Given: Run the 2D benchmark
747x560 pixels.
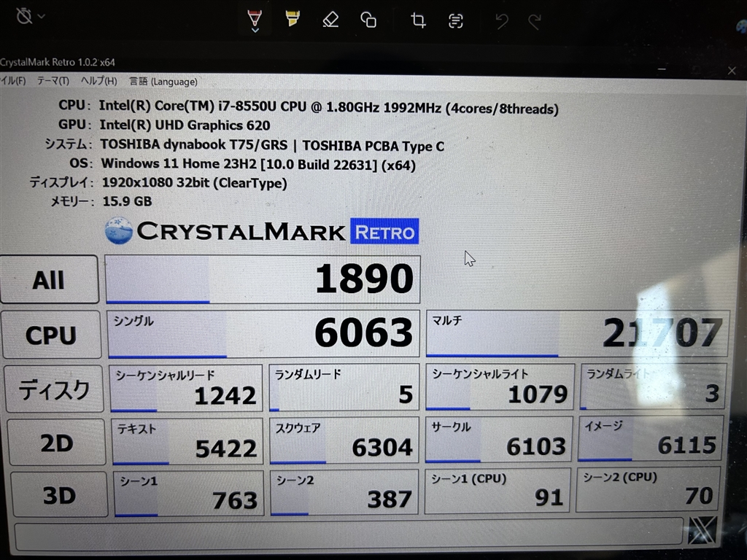Looking at the screenshot, I should click(x=57, y=443).
